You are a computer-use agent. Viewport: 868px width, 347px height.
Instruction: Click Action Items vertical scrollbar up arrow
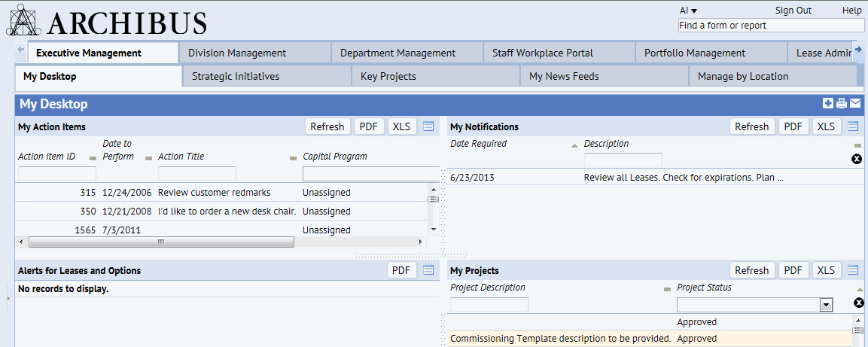pos(434,188)
